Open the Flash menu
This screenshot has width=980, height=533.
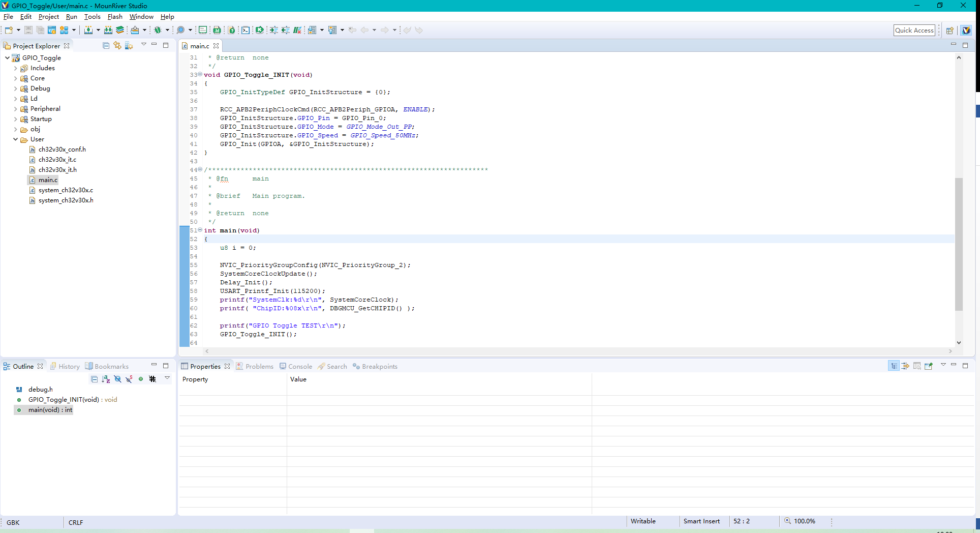tap(115, 17)
